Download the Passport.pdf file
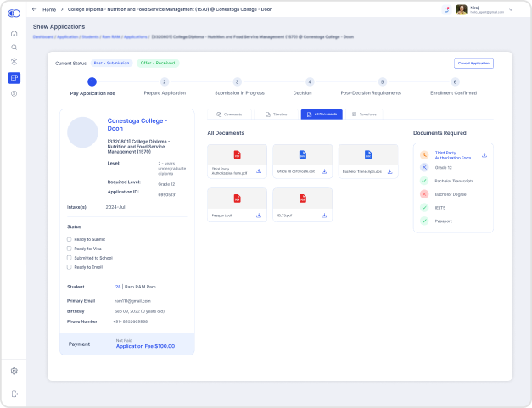 [x=258, y=215]
